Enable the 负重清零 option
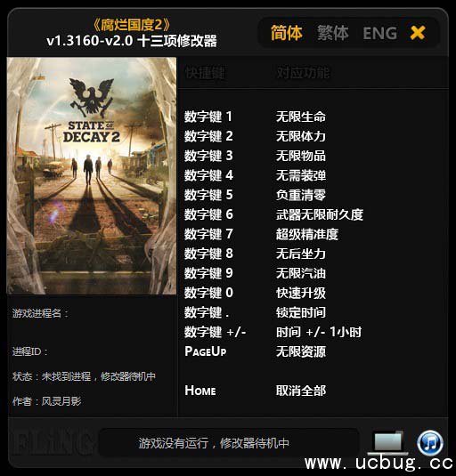The width and height of the screenshot is (456, 476). (x=301, y=195)
